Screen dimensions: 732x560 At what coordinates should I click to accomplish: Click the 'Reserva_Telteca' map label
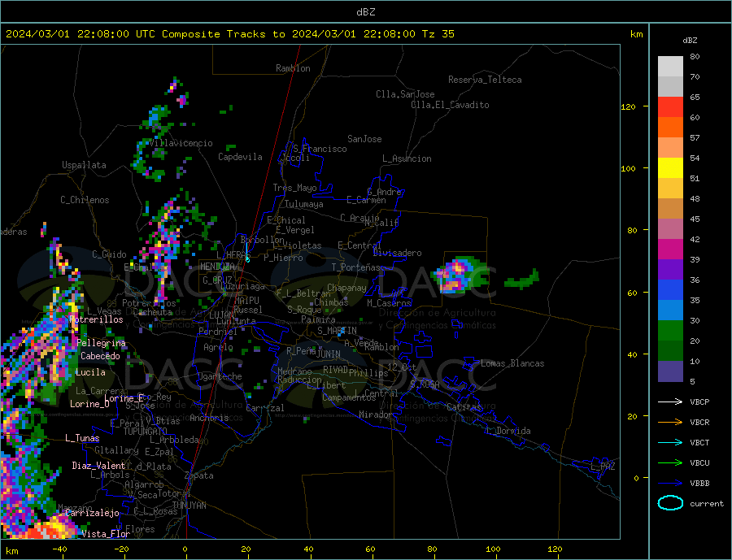pyautogui.click(x=485, y=80)
